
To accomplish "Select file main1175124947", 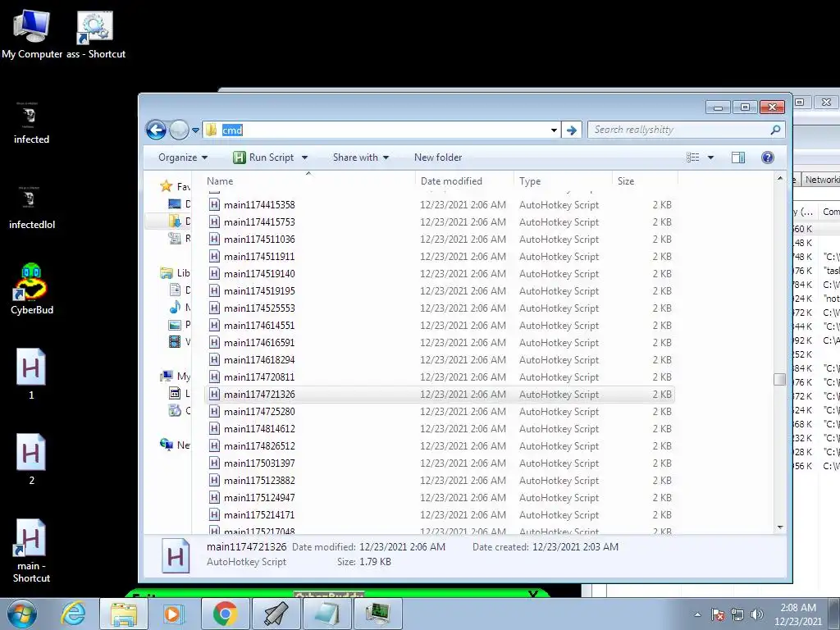I will [440, 498].
